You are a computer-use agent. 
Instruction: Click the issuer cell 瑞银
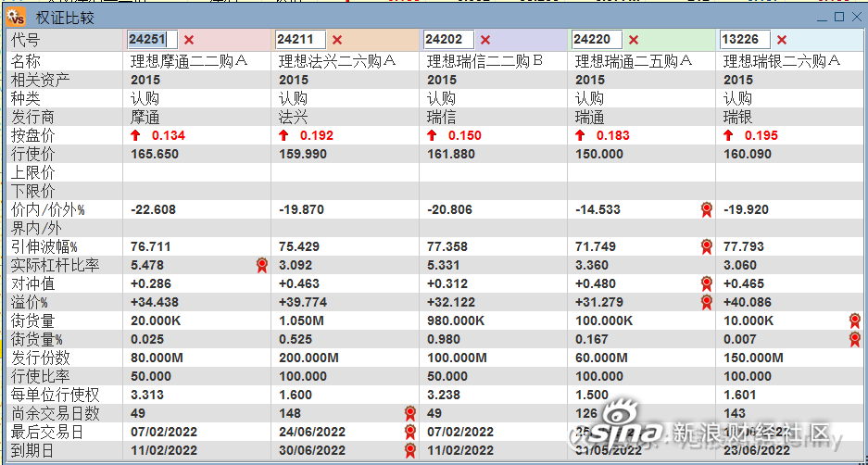(738, 117)
